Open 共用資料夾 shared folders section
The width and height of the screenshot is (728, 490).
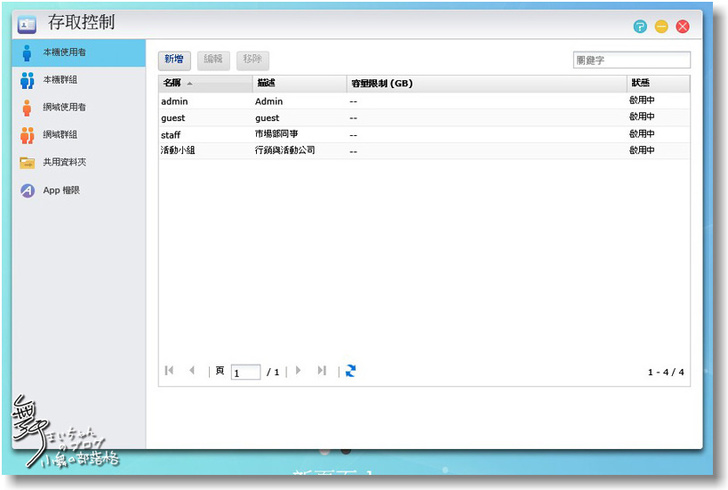62,162
